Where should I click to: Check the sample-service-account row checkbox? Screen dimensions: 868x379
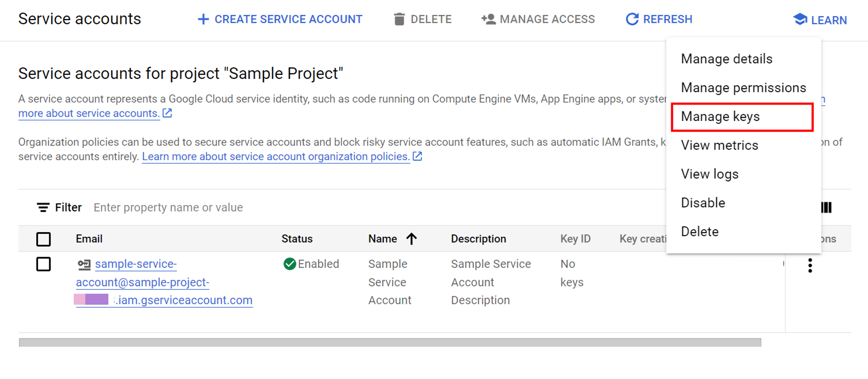click(43, 264)
